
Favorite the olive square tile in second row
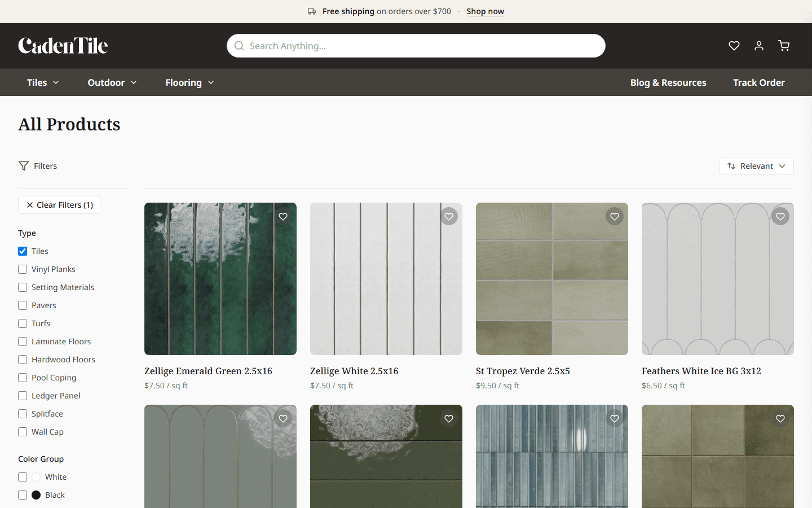pyautogui.click(x=780, y=418)
